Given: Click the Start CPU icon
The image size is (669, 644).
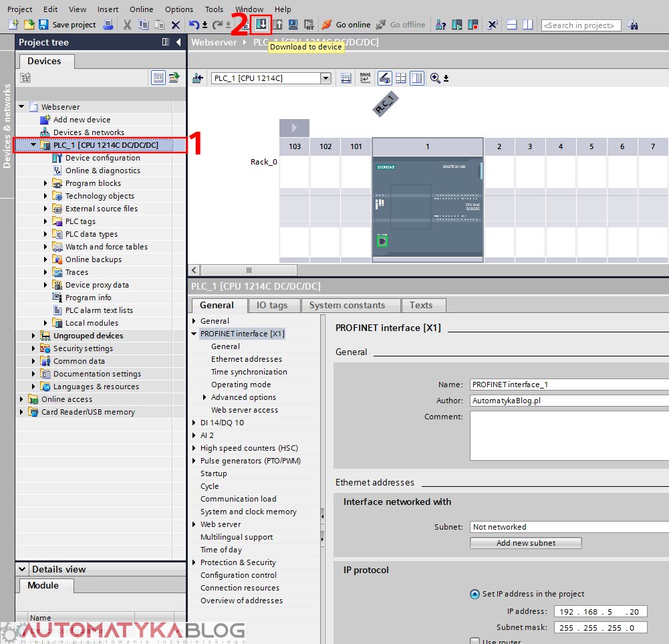Looking at the screenshot, I should (x=457, y=25).
